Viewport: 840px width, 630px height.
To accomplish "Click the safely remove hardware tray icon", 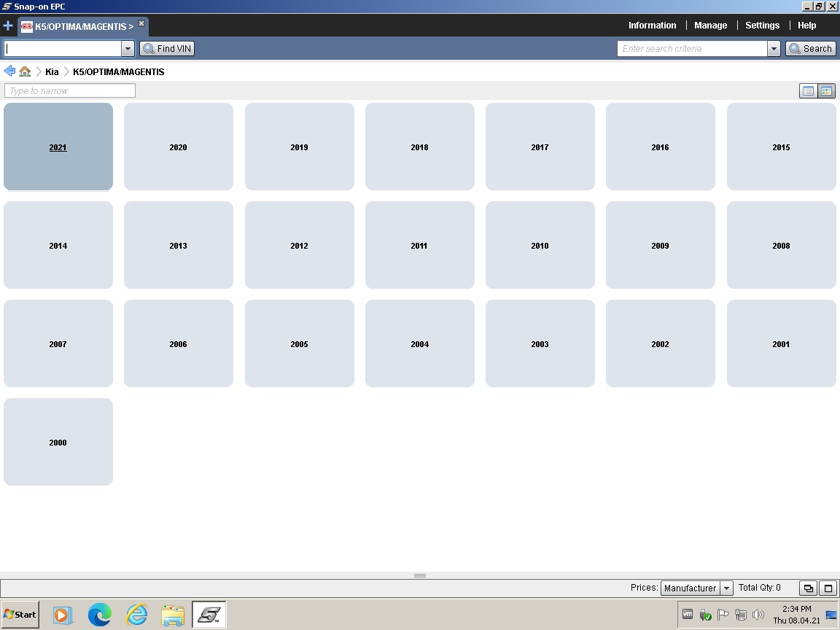I will (x=706, y=615).
